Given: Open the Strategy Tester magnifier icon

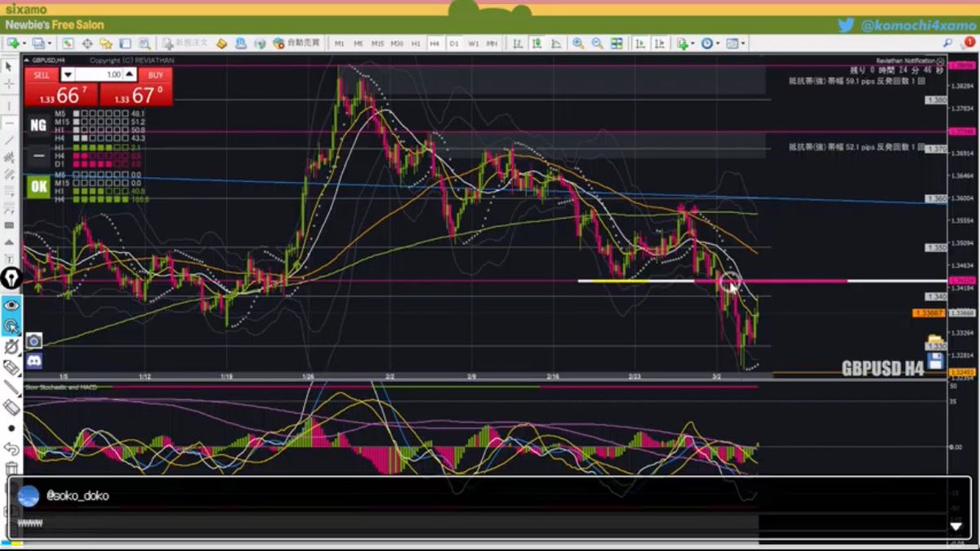Looking at the screenshot, I should [x=145, y=43].
